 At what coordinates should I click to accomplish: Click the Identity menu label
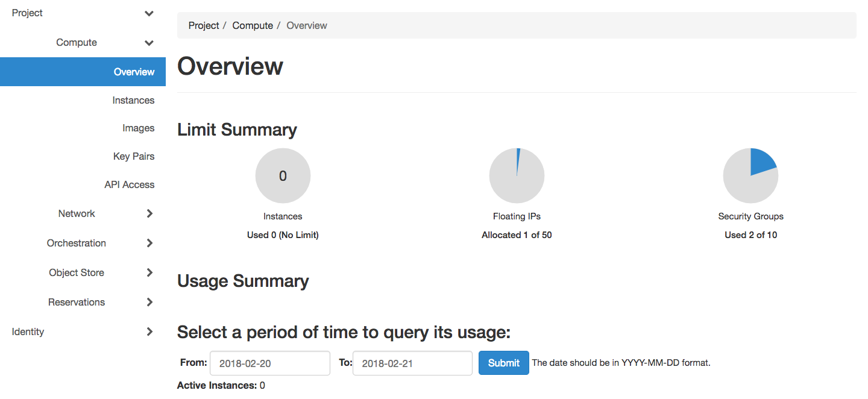click(x=28, y=331)
